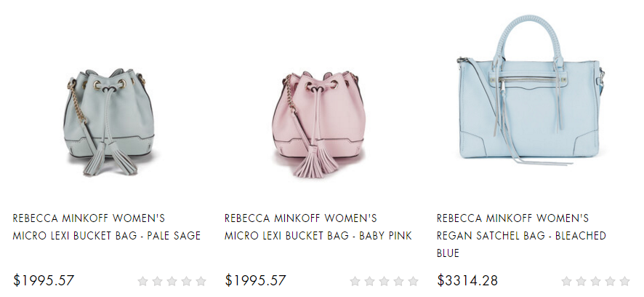This screenshot has width=644, height=297.
Task: Open Regan Satchel Bag Bleached Blue link
Action: click(x=522, y=235)
